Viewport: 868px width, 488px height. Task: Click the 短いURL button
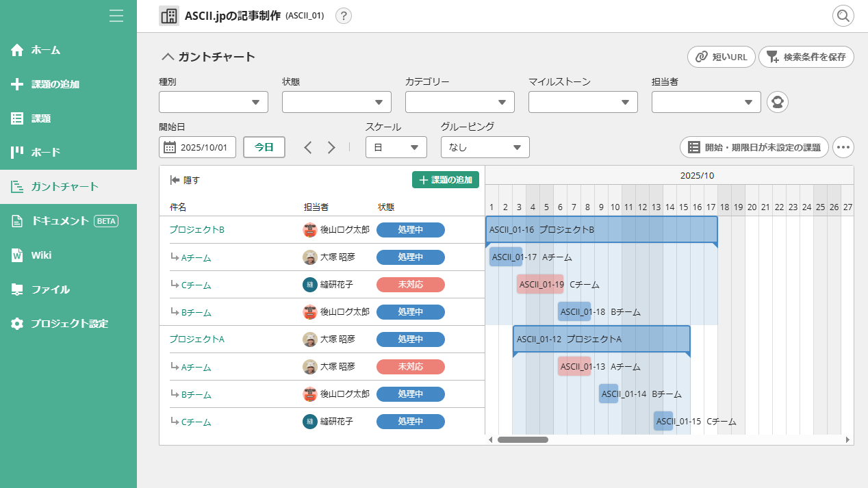722,57
